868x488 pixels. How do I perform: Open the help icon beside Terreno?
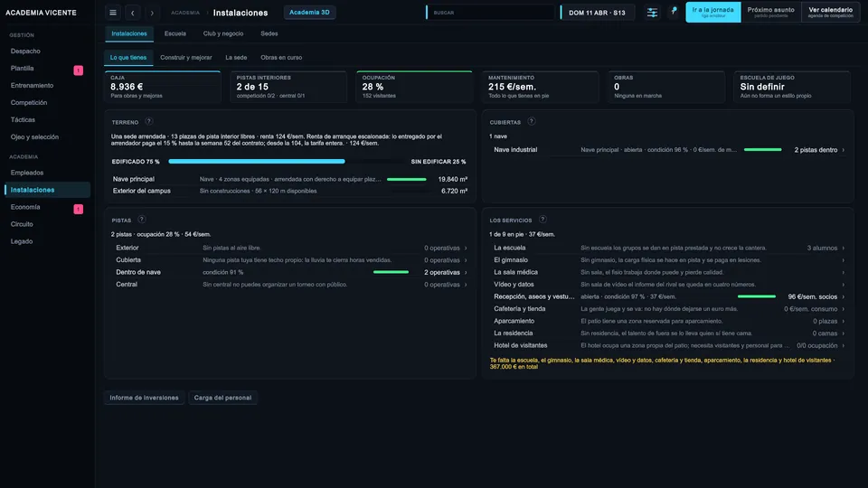click(149, 122)
